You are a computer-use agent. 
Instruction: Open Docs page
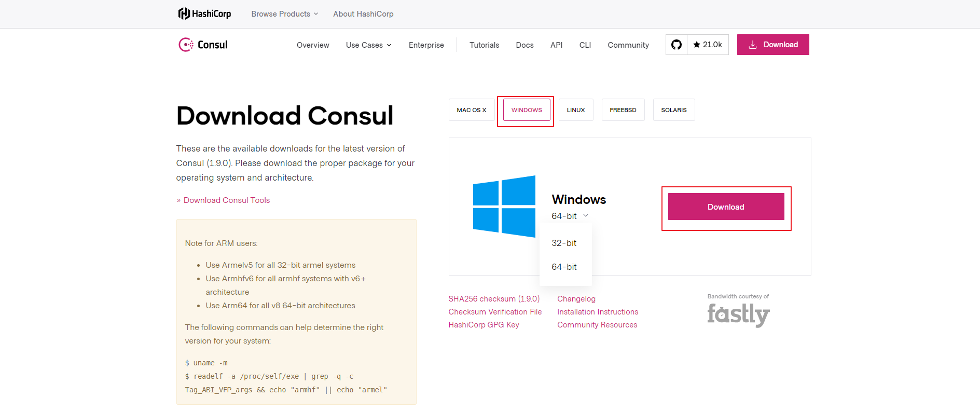click(x=524, y=45)
